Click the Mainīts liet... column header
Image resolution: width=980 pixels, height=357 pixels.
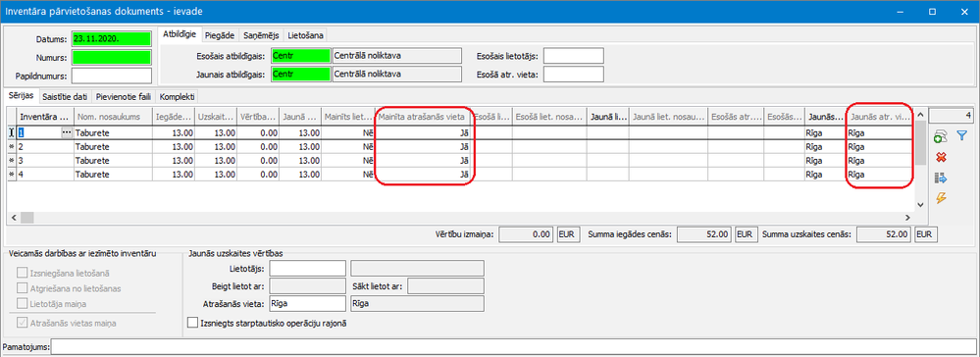pos(348,117)
